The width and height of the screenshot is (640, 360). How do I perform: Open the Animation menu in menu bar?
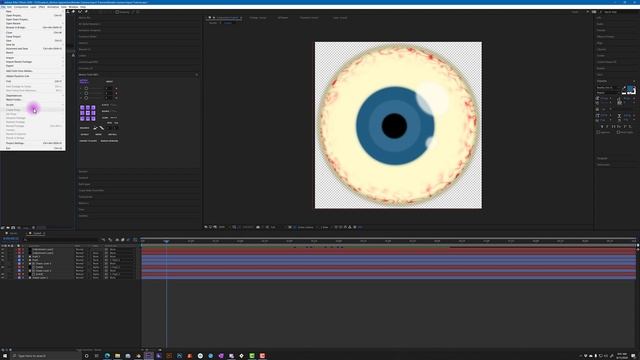pos(53,7)
